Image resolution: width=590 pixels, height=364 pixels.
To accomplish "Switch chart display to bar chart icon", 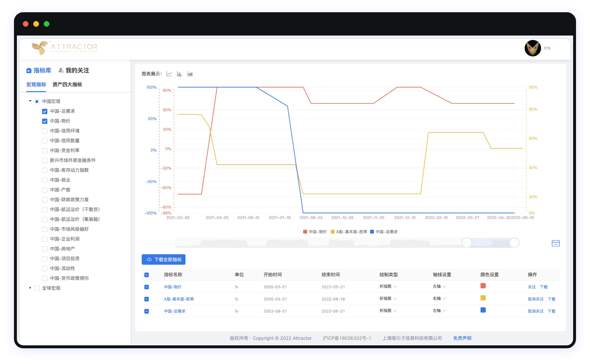I will pos(179,74).
